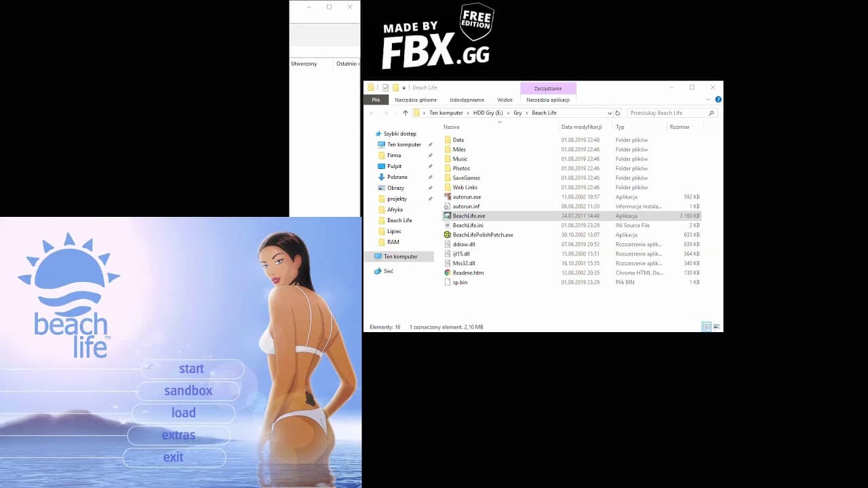The height and width of the screenshot is (488, 868).
Task: Click the BeachLifePolishPatch.exe icon
Action: click(448, 235)
